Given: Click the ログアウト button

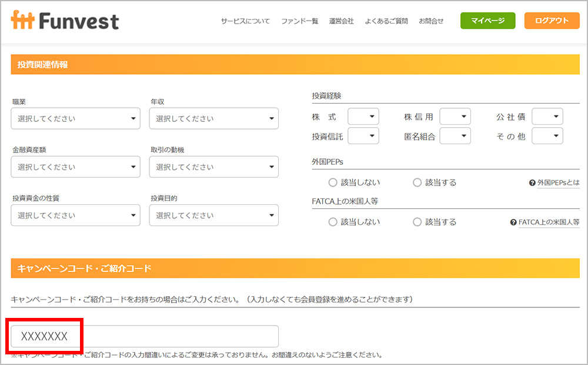Looking at the screenshot, I should pyautogui.click(x=552, y=20).
